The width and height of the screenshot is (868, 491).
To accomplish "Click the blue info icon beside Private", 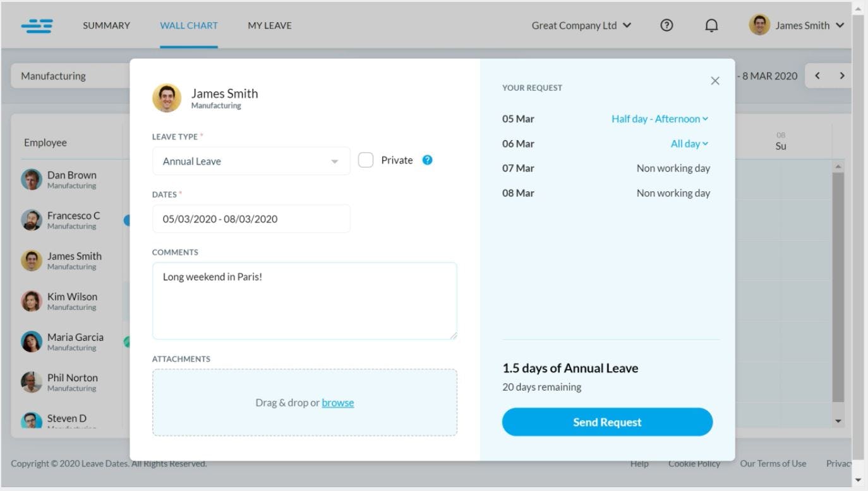I will point(426,160).
